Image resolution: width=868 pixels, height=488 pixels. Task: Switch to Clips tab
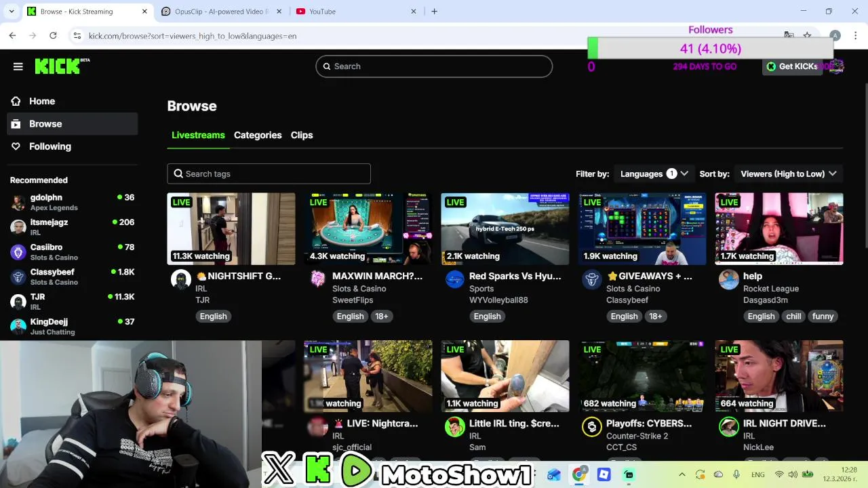(x=302, y=135)
